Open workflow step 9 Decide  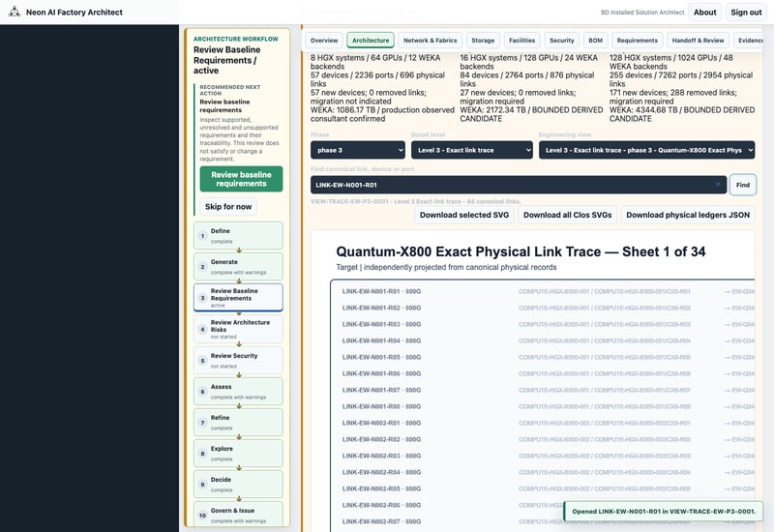pos(238,485)
